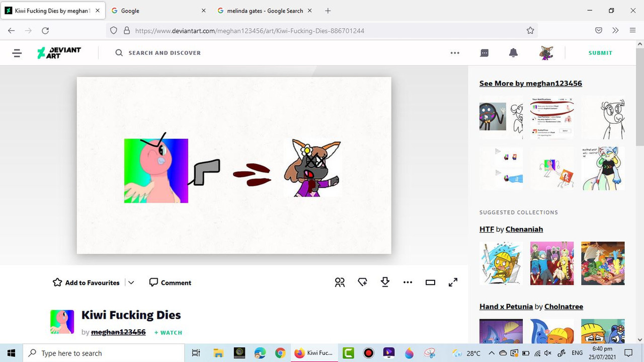Open the Windows Start menu
Screen dimensions: 644x362
pyautogui.click(x=12, y=353)
